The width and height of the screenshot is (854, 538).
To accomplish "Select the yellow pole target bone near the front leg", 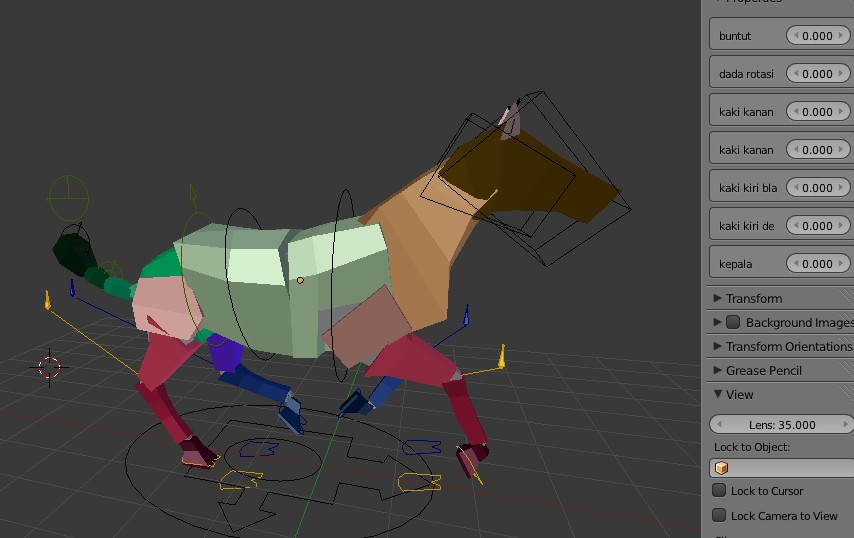I will [502, 356].
